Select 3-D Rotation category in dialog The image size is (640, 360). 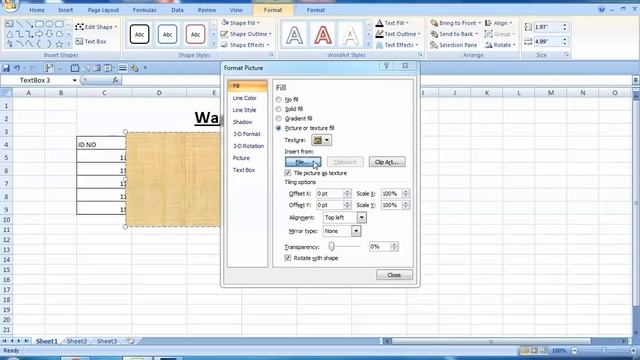click(x=248, y=146)
